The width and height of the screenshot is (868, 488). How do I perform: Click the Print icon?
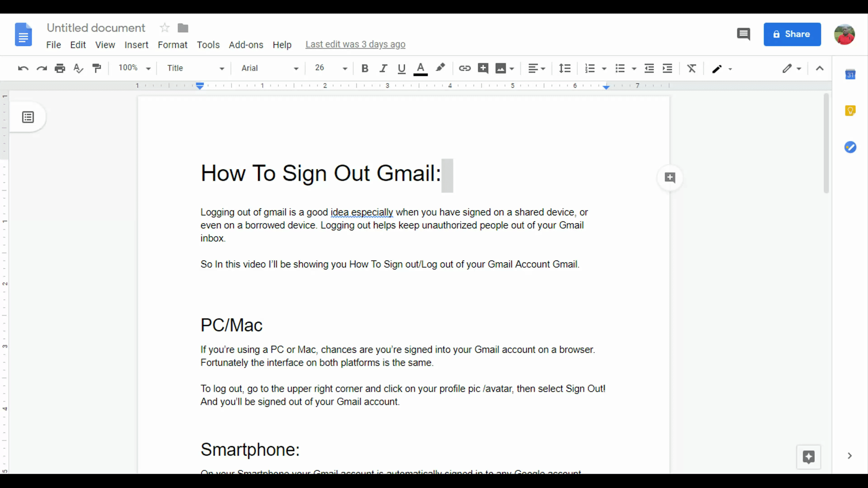pos(60,68)
